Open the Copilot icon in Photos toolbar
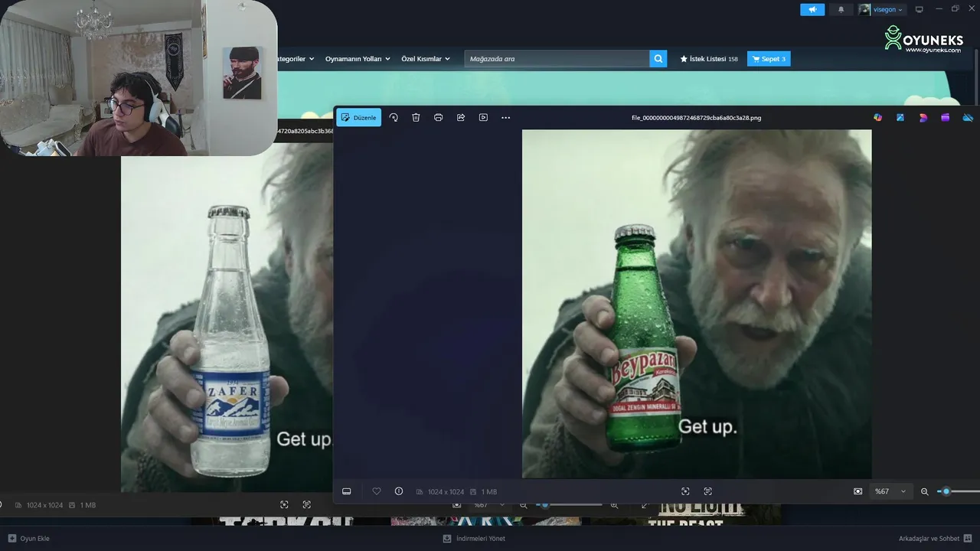980x551 pixels. click(877, 117)
